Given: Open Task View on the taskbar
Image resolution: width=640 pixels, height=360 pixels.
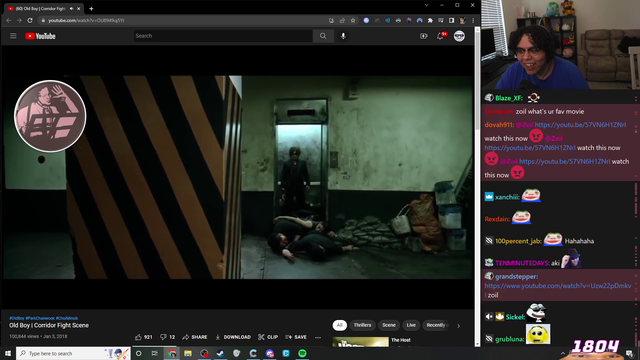Looking at the screenshot, I should click(155, 353).
